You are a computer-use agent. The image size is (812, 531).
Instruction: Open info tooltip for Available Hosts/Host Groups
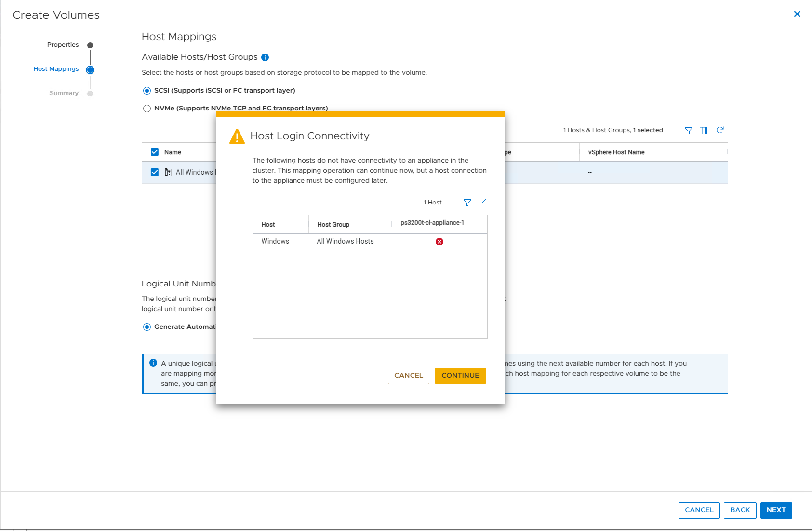pos(265,57)
